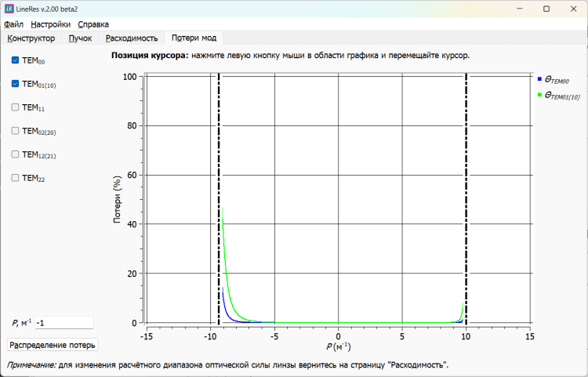
Task: Click the blue TEM00 legend swatch
Action: [539, 79]
